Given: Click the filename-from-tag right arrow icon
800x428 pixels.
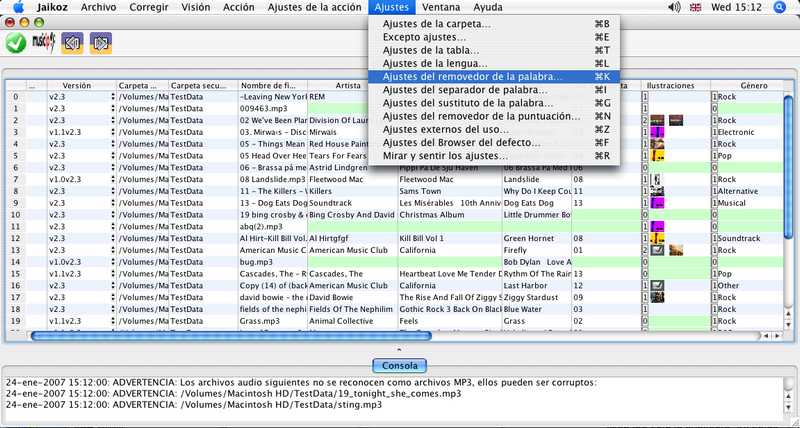Looking at the screenshot, I should (x=101, y=43).
